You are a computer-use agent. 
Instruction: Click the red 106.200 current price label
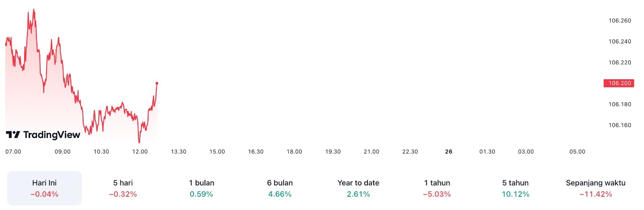[x=619, y=83]
